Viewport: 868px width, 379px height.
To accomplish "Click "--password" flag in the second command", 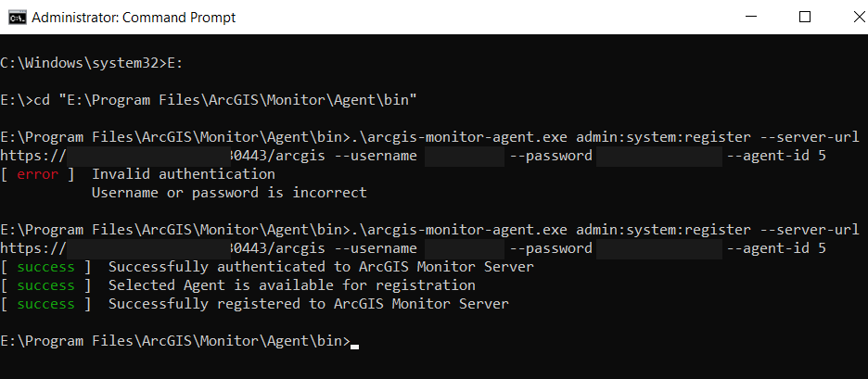I will click(x=551, y=248).
